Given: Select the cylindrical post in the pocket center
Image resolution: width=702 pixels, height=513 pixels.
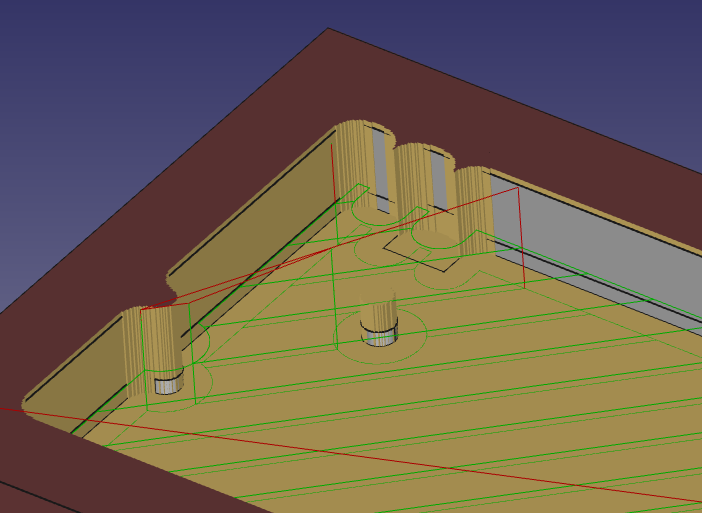Looking at the screenshot, I should click(379, 318).
